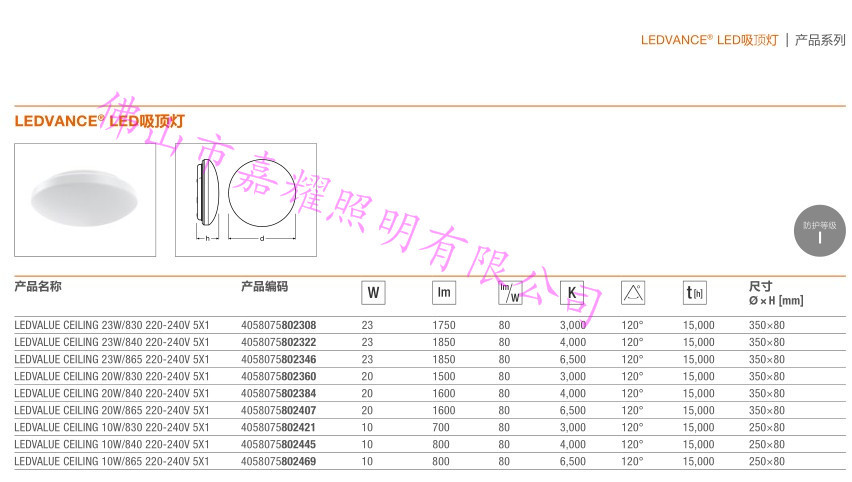Click product code 4058075802346
Image resolution: width=852 pixels, height=482 pixels.
tap(279, 360)
